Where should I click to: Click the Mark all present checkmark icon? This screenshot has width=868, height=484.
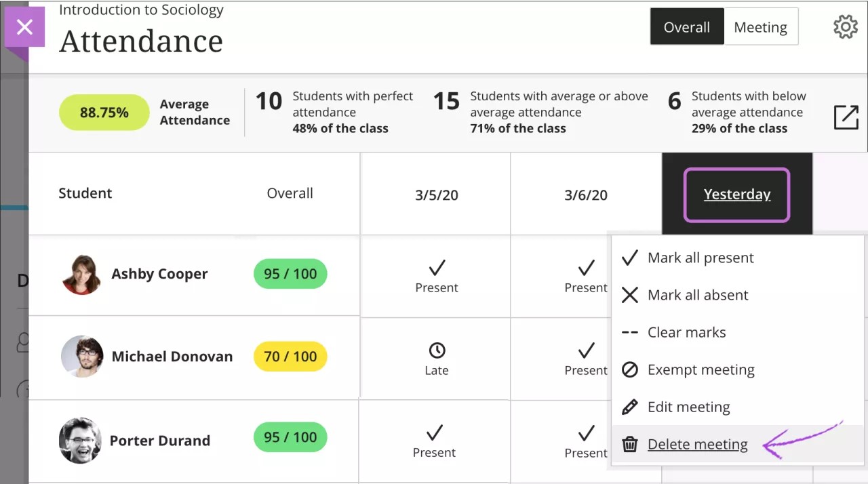coord(630,258)
